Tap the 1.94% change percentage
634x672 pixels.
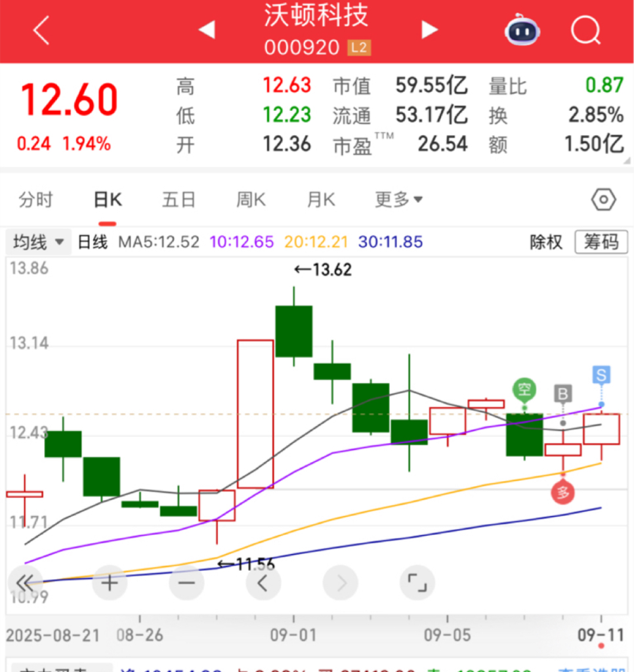click(x=87, y=144)
